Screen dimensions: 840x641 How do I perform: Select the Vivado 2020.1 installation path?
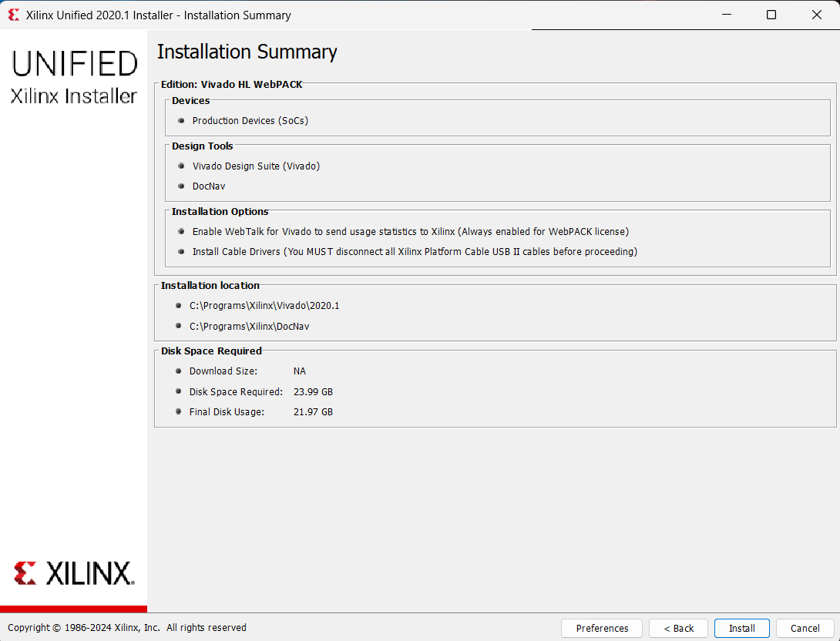click(x=264, y=306)
